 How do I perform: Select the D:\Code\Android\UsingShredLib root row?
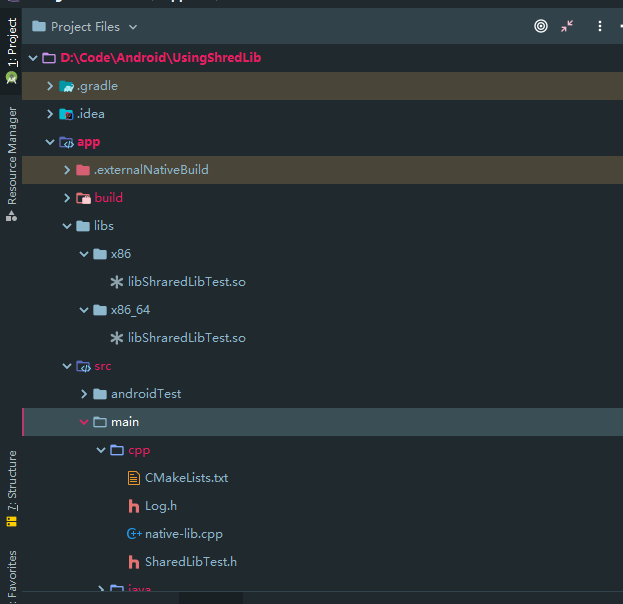click(322, 58)
